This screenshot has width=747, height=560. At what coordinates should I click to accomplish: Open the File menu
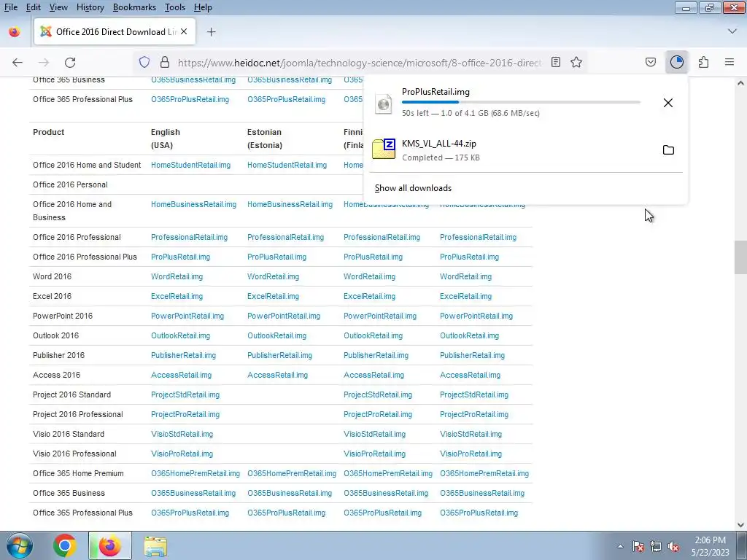(x=11, y=7)
